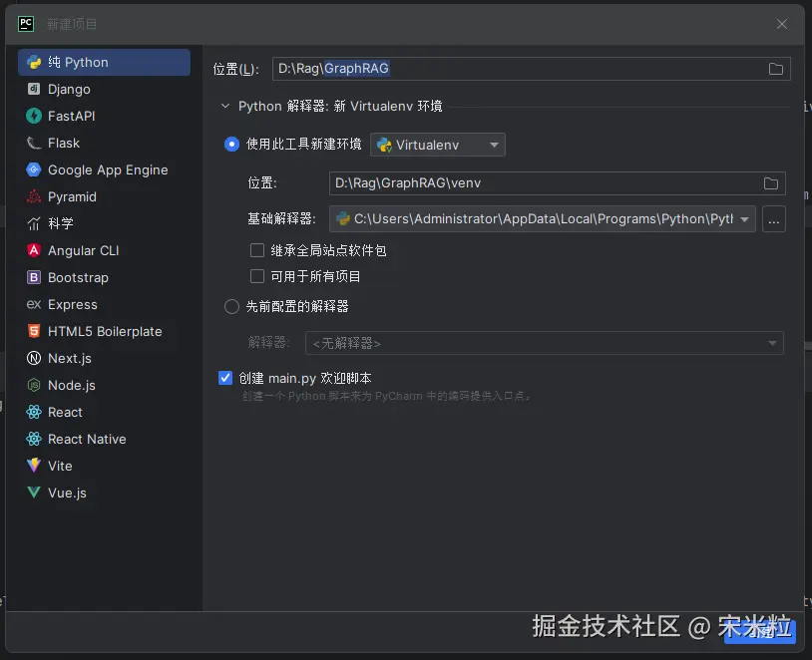Click the blue create button at bottom right

click(x=760, y=631)
